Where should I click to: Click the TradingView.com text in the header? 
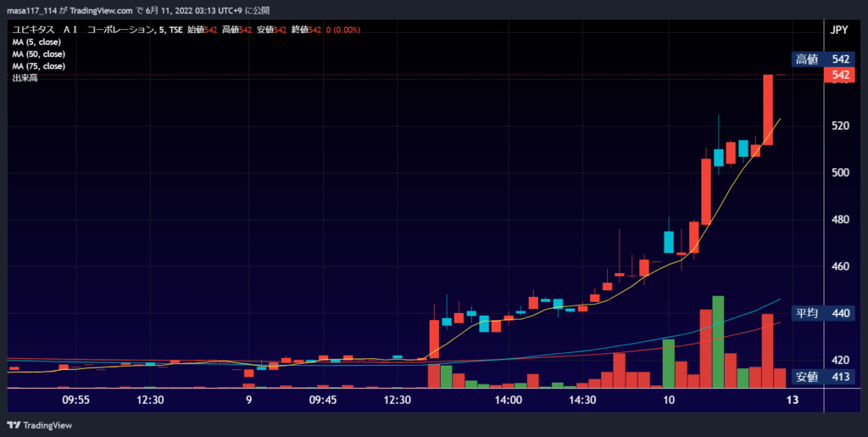click(102, 10)
